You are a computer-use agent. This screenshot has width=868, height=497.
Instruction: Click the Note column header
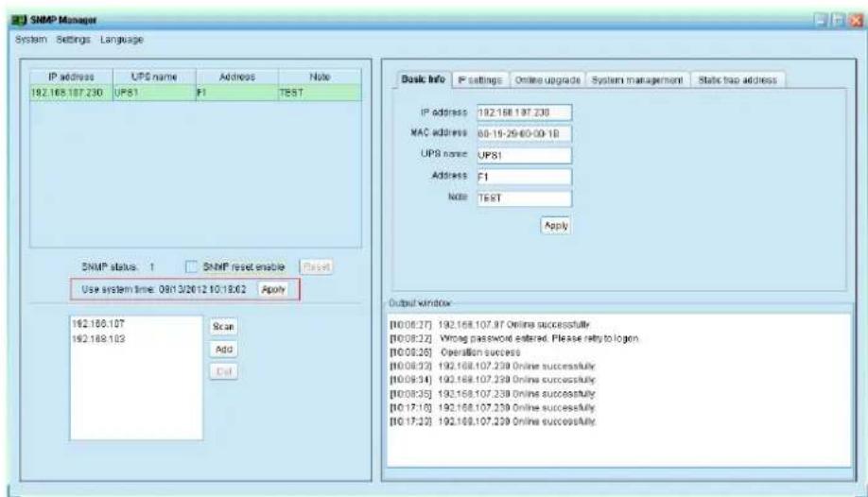coord(320,77)
